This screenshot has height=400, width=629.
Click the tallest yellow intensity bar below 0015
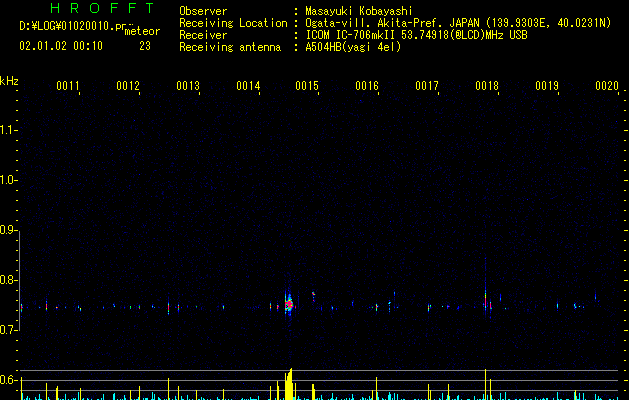[290, 384]
